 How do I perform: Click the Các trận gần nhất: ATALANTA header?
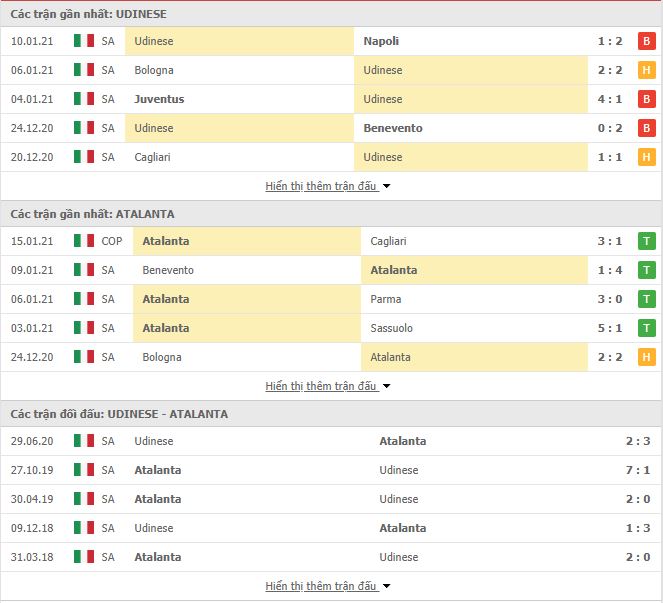coord(92,214)
